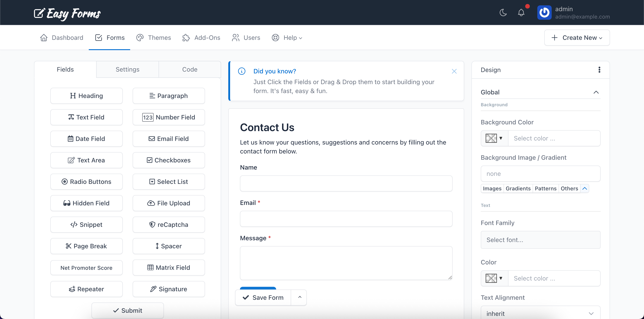644x319 pixels.
Task: Click the Number Field 123 icon
Action: 148,117
